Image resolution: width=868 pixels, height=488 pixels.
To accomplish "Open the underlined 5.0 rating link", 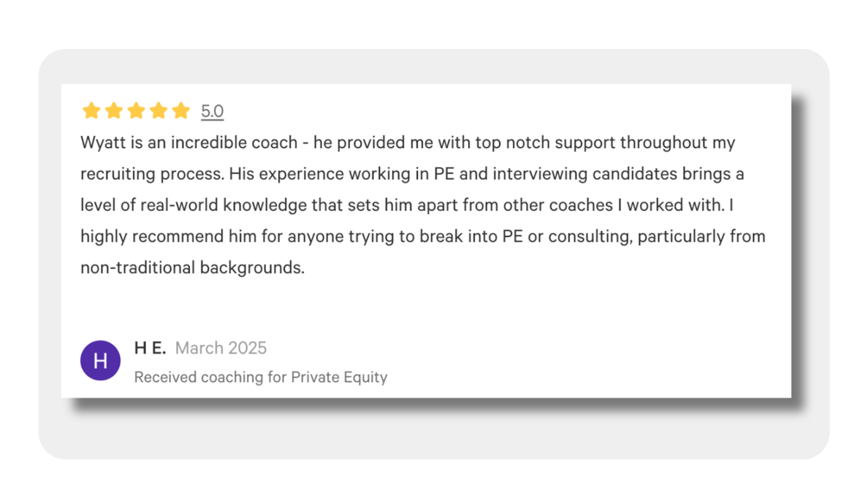I will point(212,111).
